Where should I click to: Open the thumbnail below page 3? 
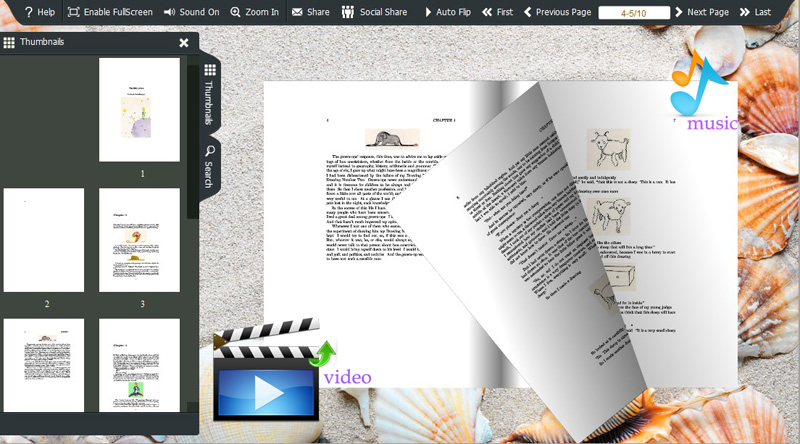[139, 365]
